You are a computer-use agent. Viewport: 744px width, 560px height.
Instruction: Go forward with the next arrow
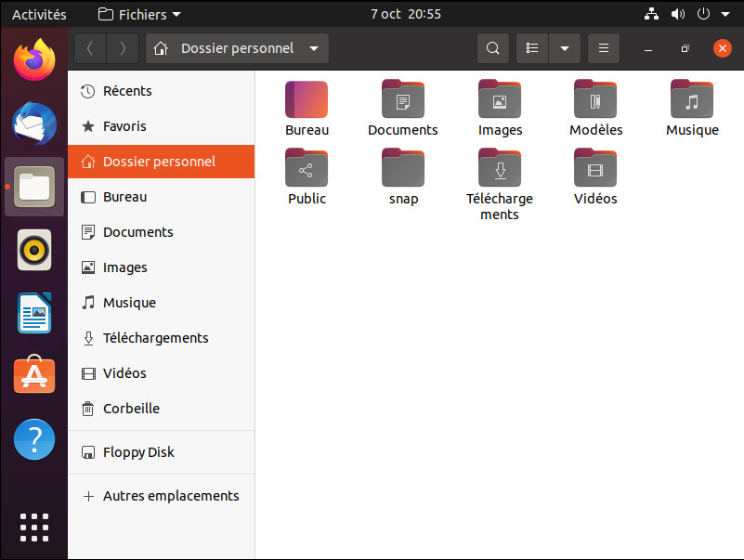123,48
